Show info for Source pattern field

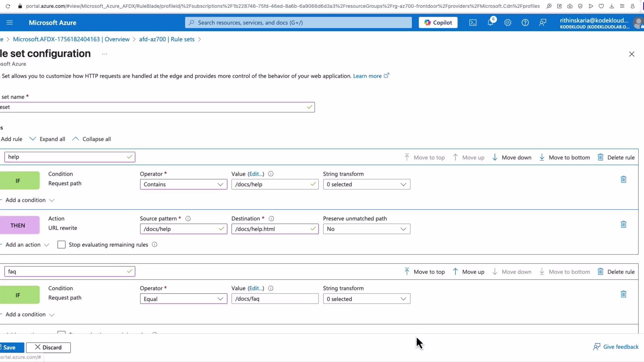tap(188, 219)
